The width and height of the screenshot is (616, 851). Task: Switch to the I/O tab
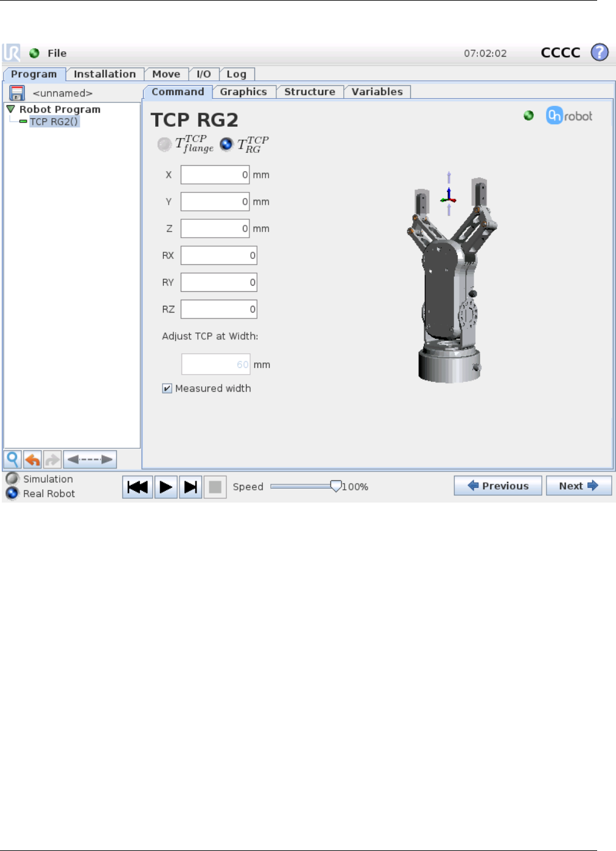[203, 74]
